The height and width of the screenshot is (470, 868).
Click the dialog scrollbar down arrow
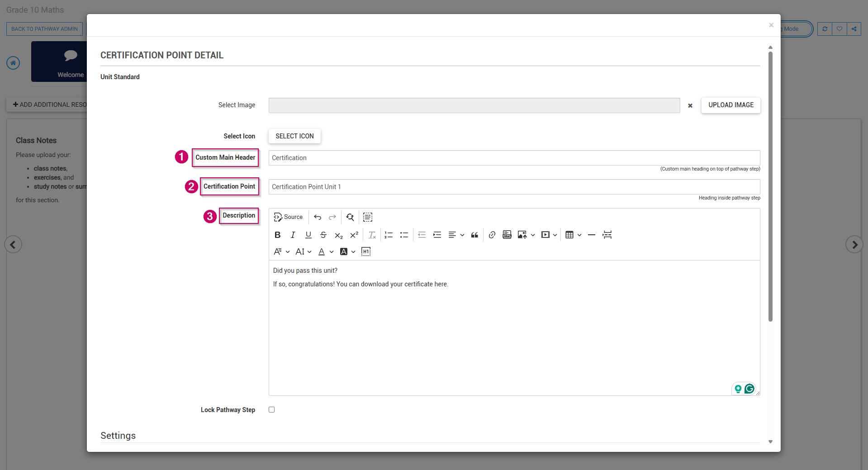pyautogui.click(x=770, y=442)
